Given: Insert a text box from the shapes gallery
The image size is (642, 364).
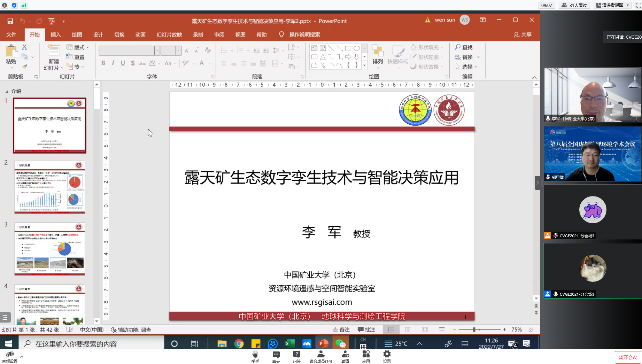Looking at the screenshot, I should 314,48.
